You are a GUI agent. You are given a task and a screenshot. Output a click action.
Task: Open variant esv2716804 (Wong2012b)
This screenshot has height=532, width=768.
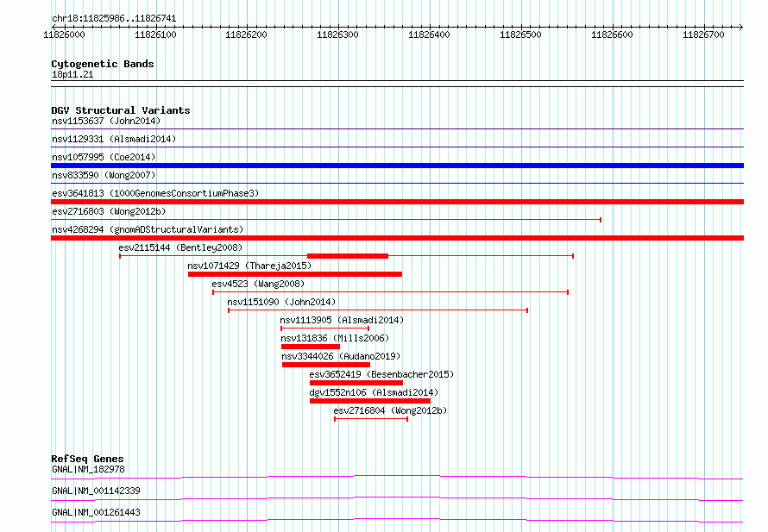(390, 410)
